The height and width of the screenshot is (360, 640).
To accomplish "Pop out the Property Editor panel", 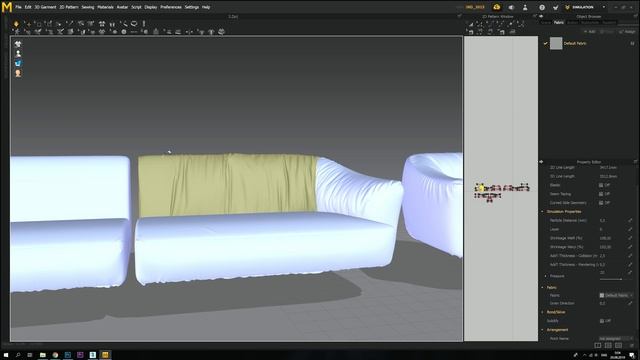I will (636, 162).
